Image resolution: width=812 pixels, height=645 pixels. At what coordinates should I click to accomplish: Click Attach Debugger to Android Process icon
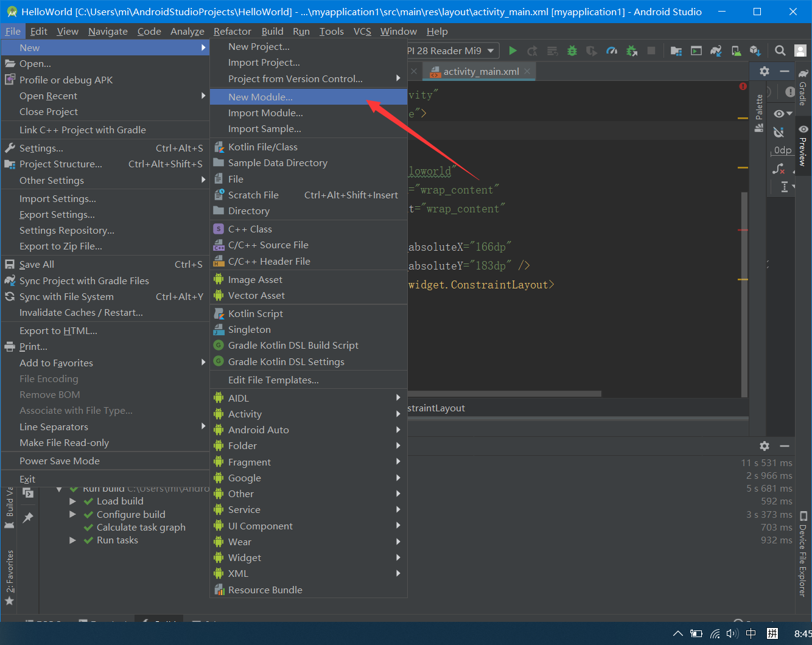632,51
